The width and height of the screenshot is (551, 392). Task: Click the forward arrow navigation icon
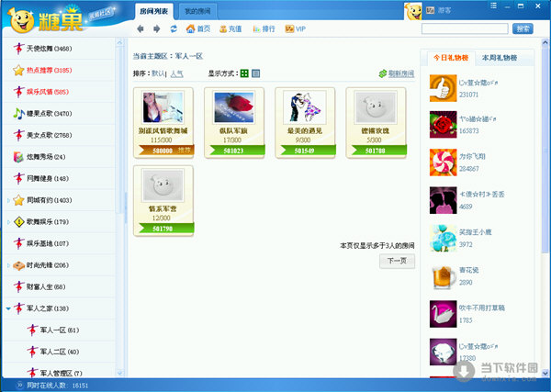coord(156,28)
